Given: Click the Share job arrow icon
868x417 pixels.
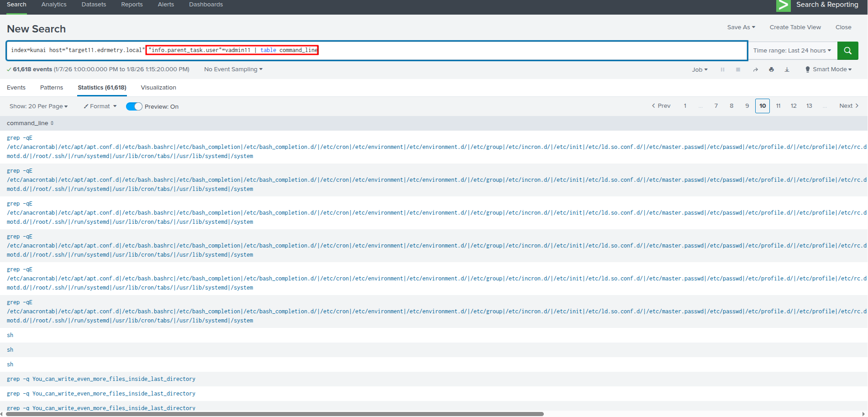Looking at the screenshot, I should point(755,70).
